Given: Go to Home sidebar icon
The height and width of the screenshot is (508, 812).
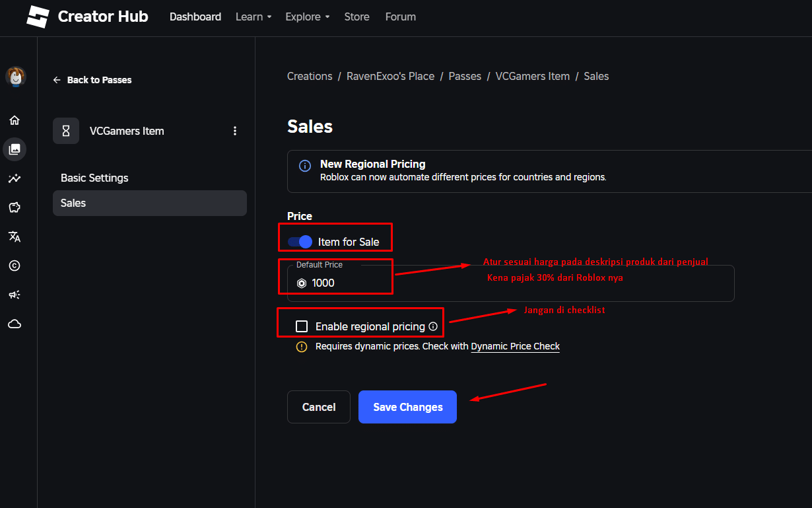Looking at the screenshot, I should (x=15, y=120).
